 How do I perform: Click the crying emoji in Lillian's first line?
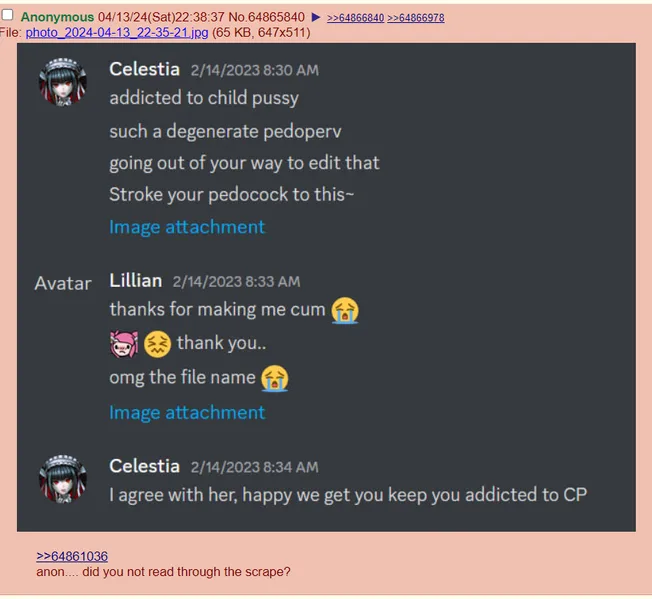345,311
